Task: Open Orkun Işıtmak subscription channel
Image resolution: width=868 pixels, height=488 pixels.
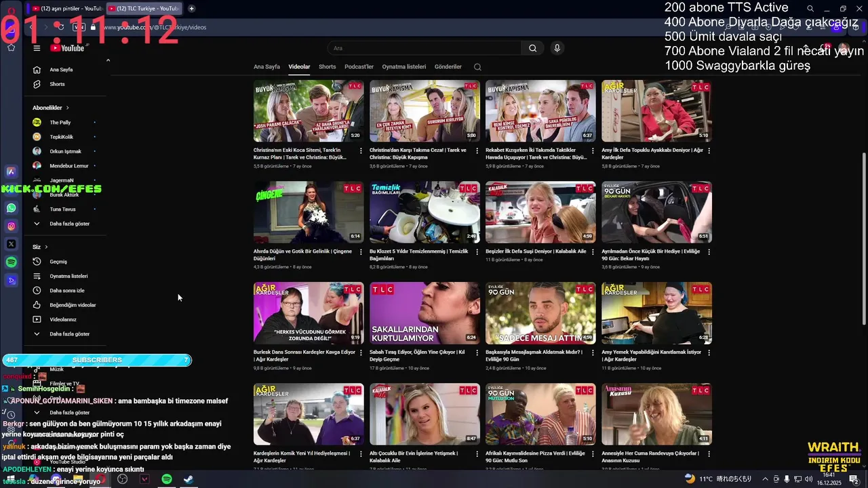Action: tap(64, 151)
